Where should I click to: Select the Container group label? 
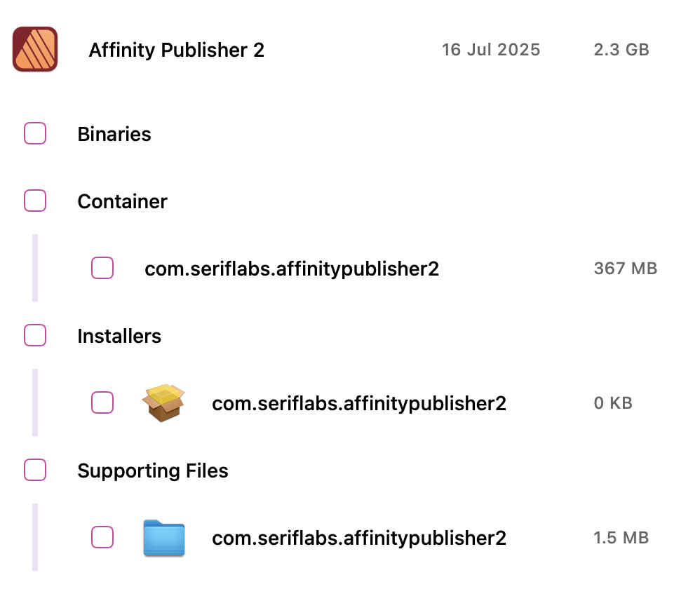coord(122,201)
